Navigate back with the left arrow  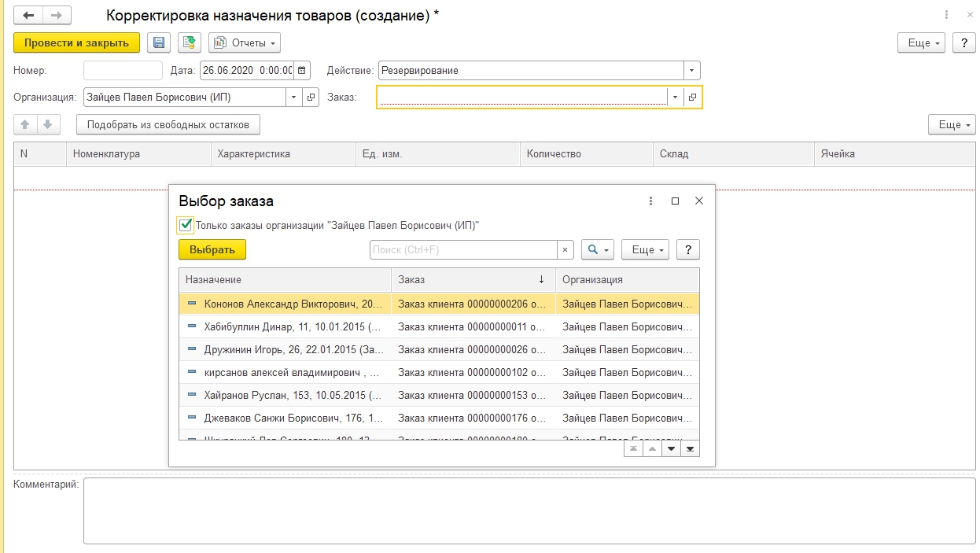(29, 16)
